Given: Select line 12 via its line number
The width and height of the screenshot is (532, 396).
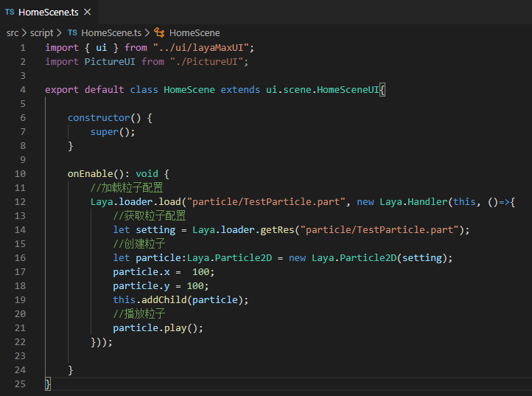Looking at the screenshot, I should tap(20, 202).
